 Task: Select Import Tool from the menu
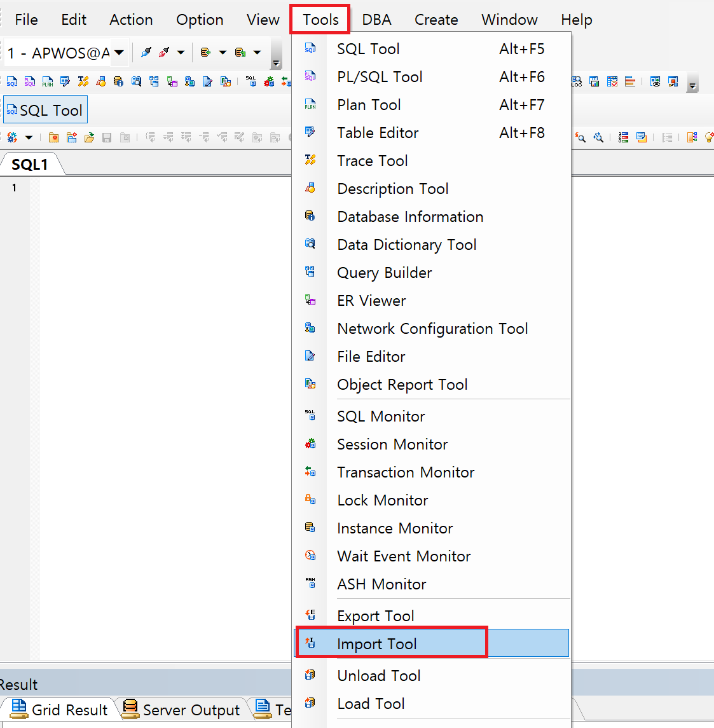click(x=432, y=643)
